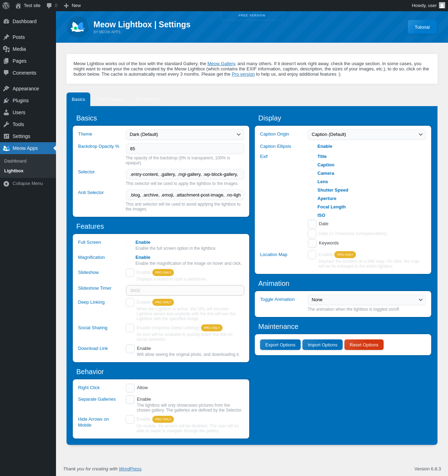Viewport: 448px width, 476px height.
Task: Open the Howdy, user account menu
Action: (428, 6)
